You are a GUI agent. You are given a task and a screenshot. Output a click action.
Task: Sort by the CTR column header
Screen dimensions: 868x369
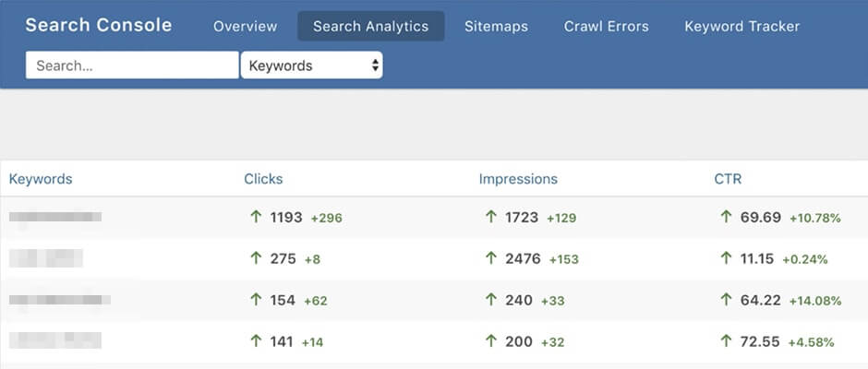click(x=728, y=179)
